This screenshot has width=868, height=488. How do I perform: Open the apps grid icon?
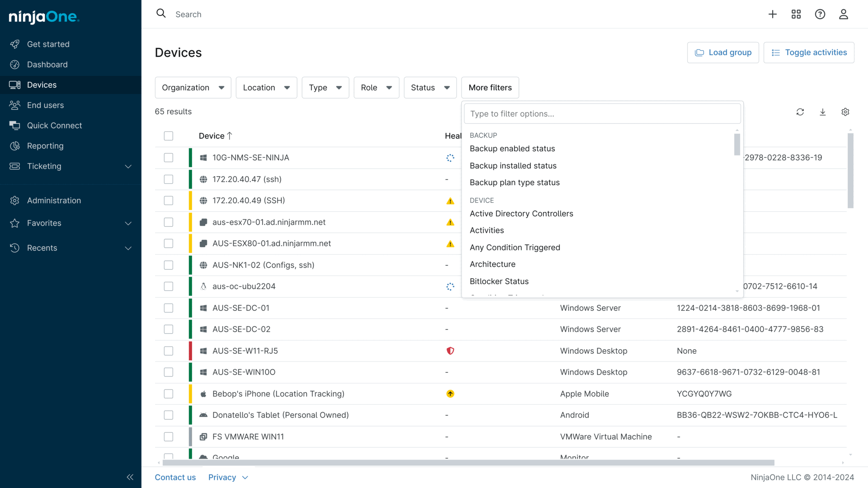[796, 14]
